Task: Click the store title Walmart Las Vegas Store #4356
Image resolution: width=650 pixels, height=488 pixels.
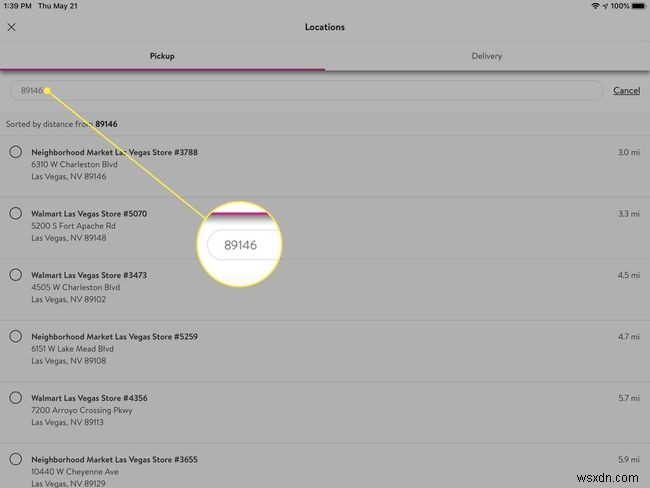Action: pyautogui.click(x=89, y=398)
